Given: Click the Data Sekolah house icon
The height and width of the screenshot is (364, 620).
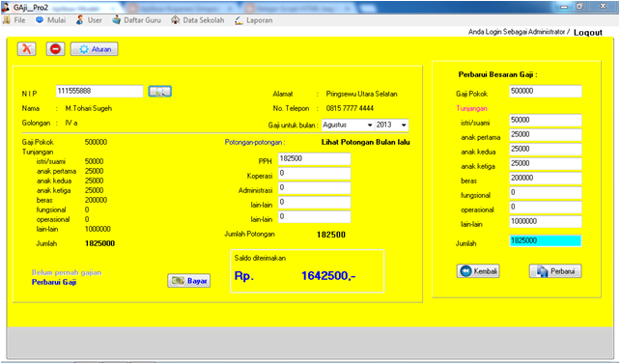Looking at the screenshot, I should (175, 19).
